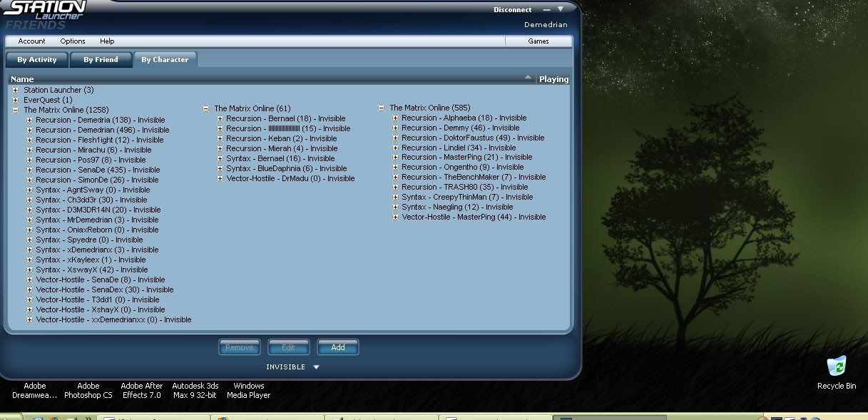Collapse The Matrix Online (1258) group
This screenshot has width=868, height=420.
pos(15,111)
